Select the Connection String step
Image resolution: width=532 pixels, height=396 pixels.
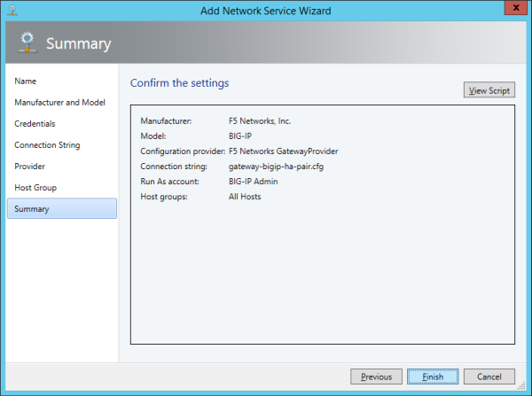pyautogui.click(x=47, y=144)
